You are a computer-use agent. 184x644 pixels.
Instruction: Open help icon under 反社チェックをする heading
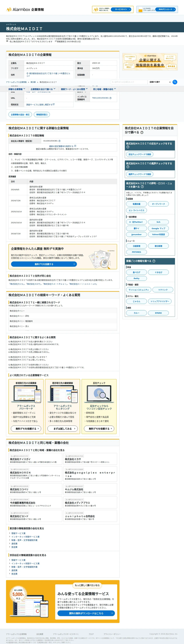tap(128, 147)
